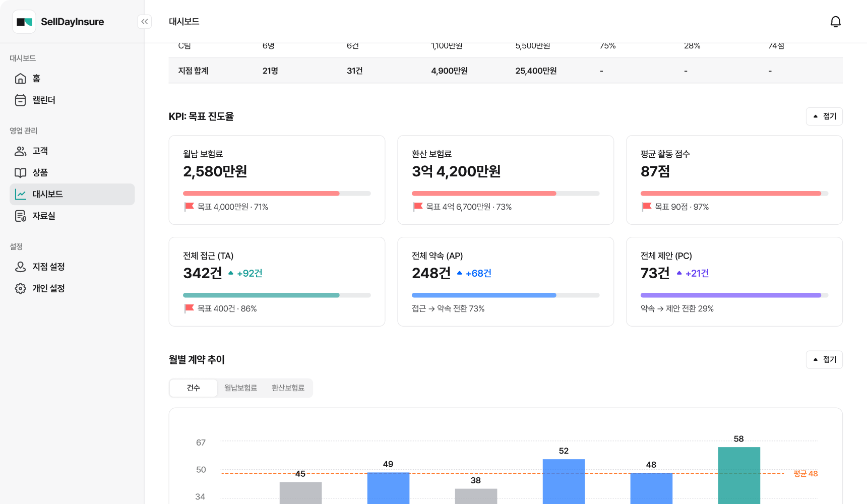The image size is (867, 504).
Task: Switch chart to 월납보험료 tab
Action: point(240,388)
